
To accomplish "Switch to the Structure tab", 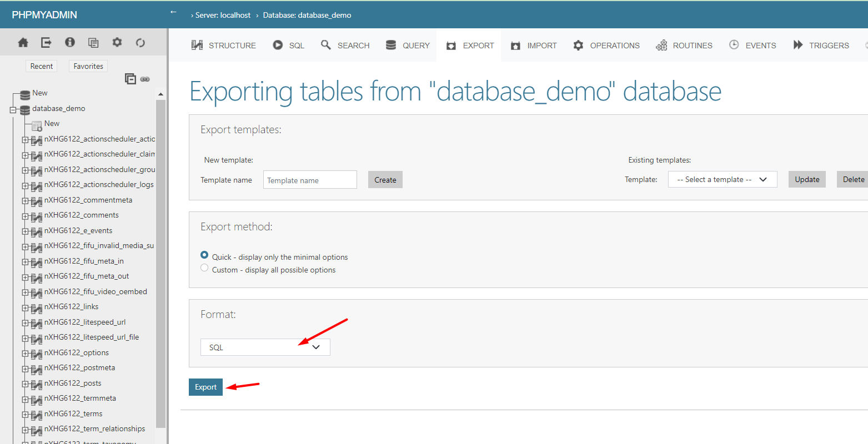I will (x=224, y=46).
